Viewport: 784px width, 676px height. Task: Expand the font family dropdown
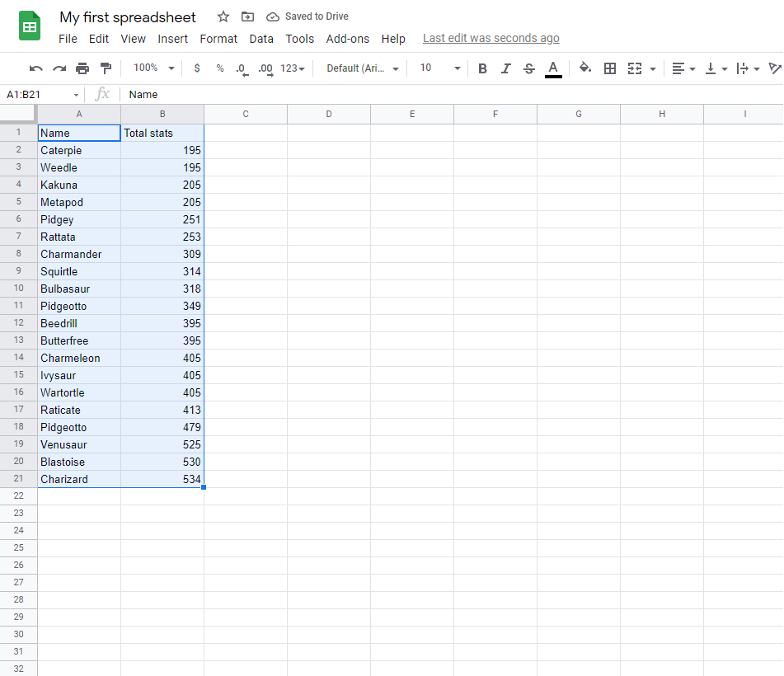click(x=363, y=68)
